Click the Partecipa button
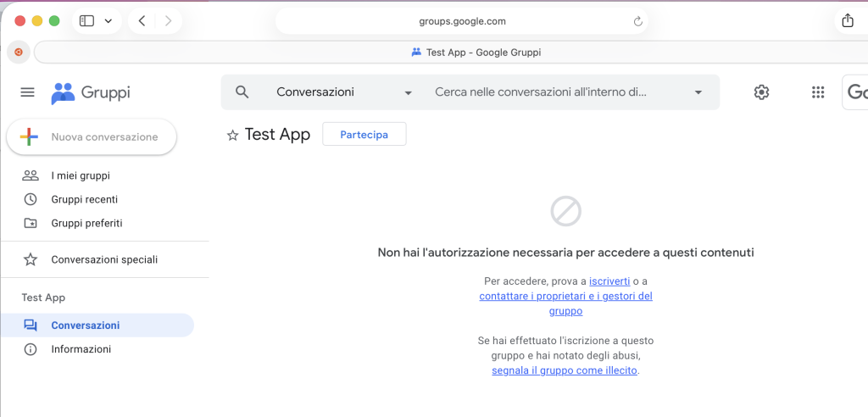The image size is (868, 417). click(364, 135)
